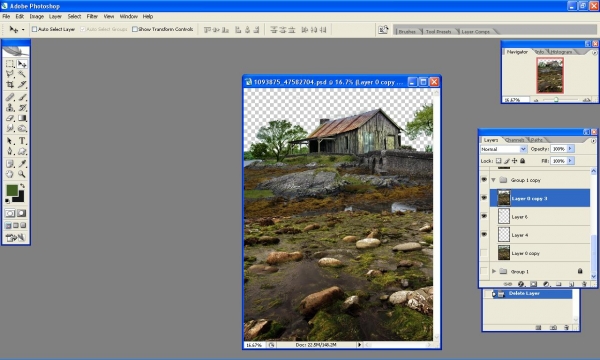Create new adjustment layer in Layers panel
This screenshot has width=600, height=360.
click(546, 284)
